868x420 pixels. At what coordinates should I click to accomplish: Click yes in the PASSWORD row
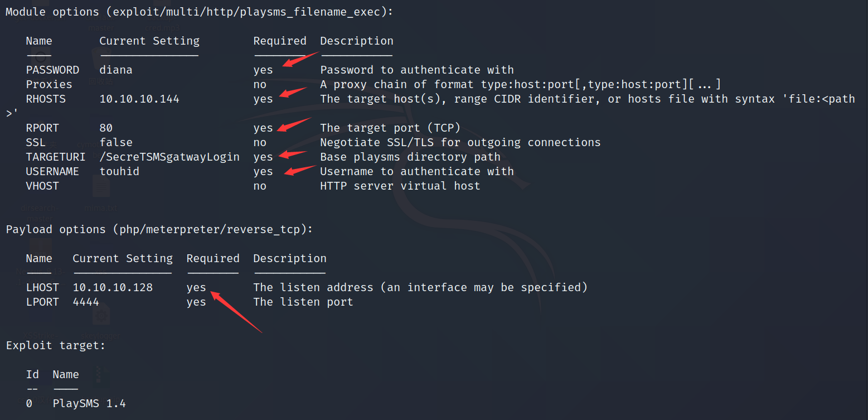[263, 70]
